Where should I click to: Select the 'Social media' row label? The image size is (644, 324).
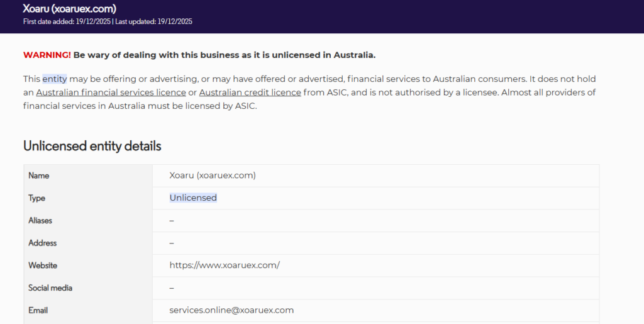click(x=50, y=288)
